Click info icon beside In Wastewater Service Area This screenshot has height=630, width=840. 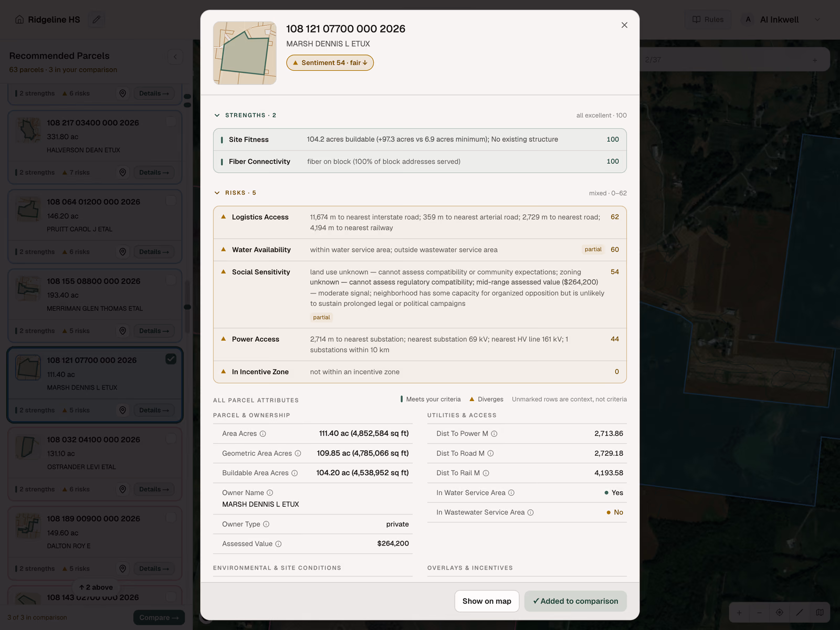(x=530, y=512)
